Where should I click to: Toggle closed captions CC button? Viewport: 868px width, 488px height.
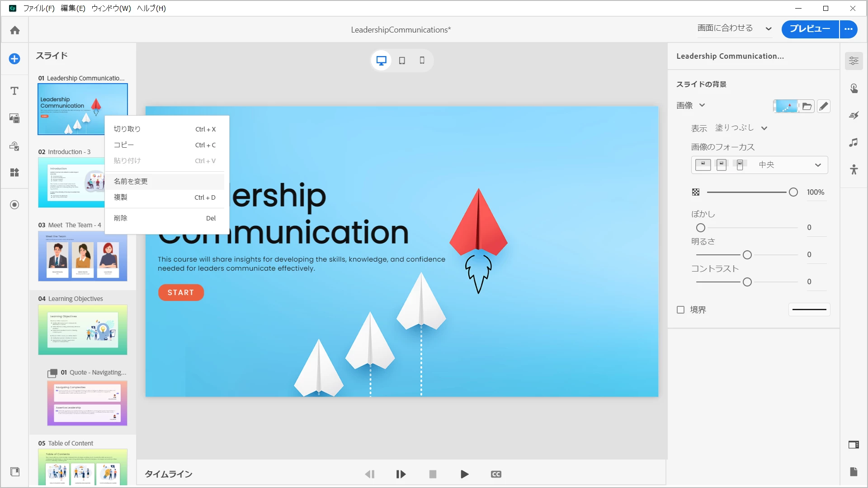coord(496,474)
